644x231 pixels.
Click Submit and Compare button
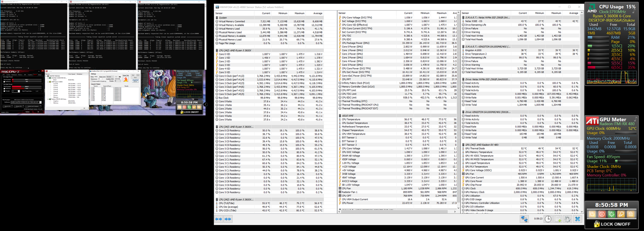33,106
